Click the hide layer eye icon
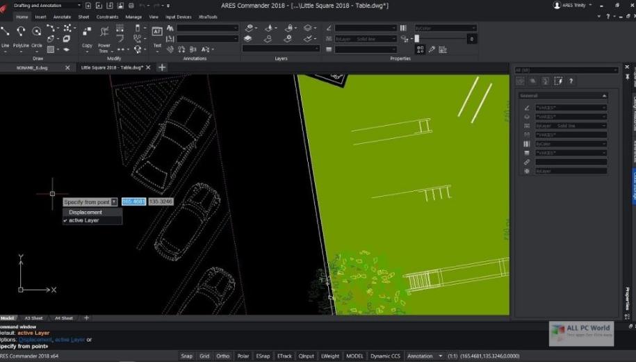 click(x=250, y=28)
